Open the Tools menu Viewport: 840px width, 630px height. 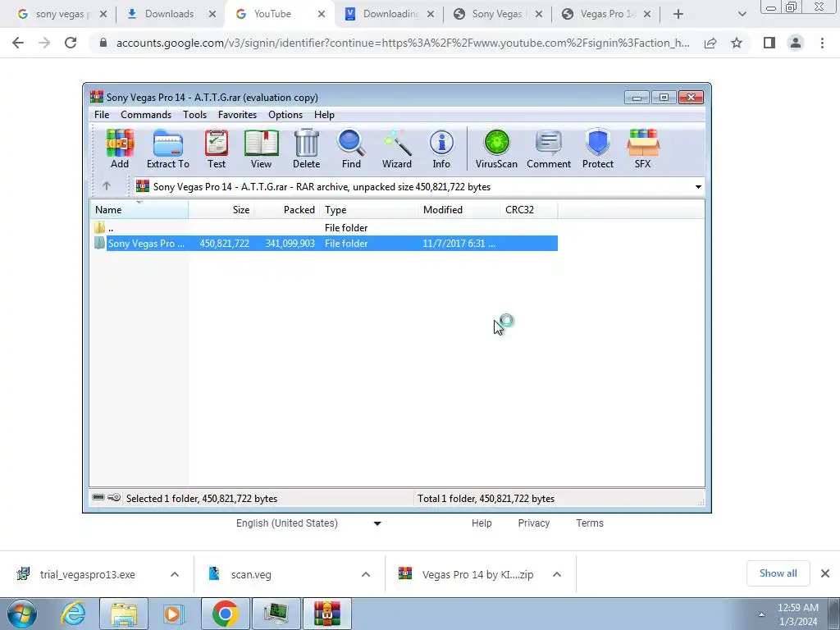[x=194, y=115]
